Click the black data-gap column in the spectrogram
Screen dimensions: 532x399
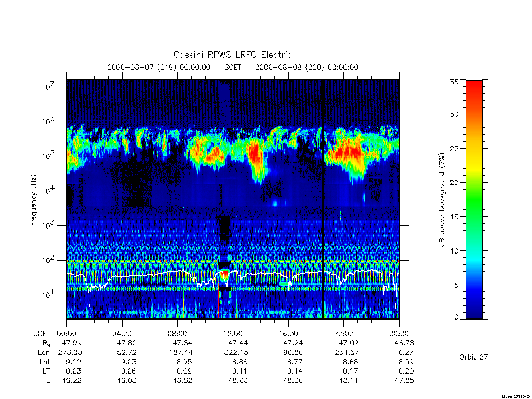(323, 199)
